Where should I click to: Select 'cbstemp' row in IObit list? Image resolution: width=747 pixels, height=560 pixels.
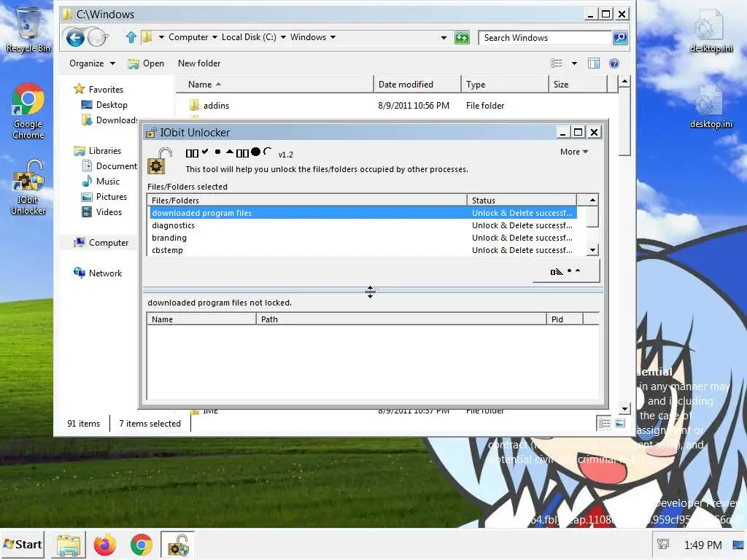click(x=363, y=250)
